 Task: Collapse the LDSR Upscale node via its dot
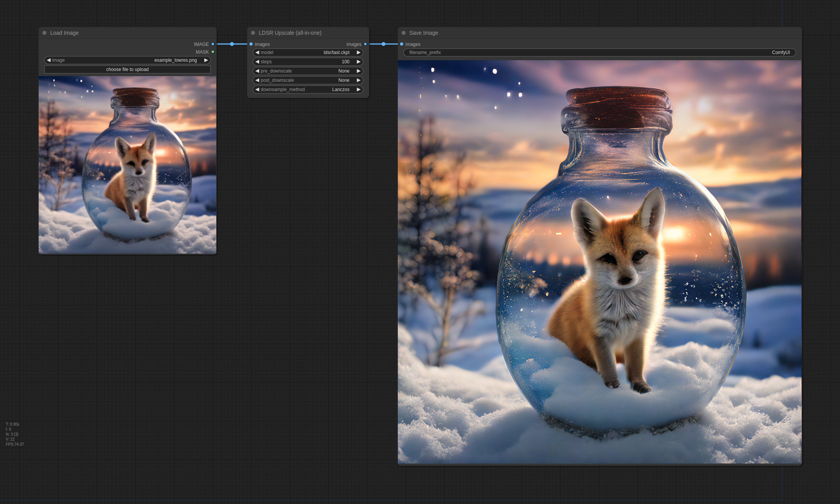(x=253, y=33)
